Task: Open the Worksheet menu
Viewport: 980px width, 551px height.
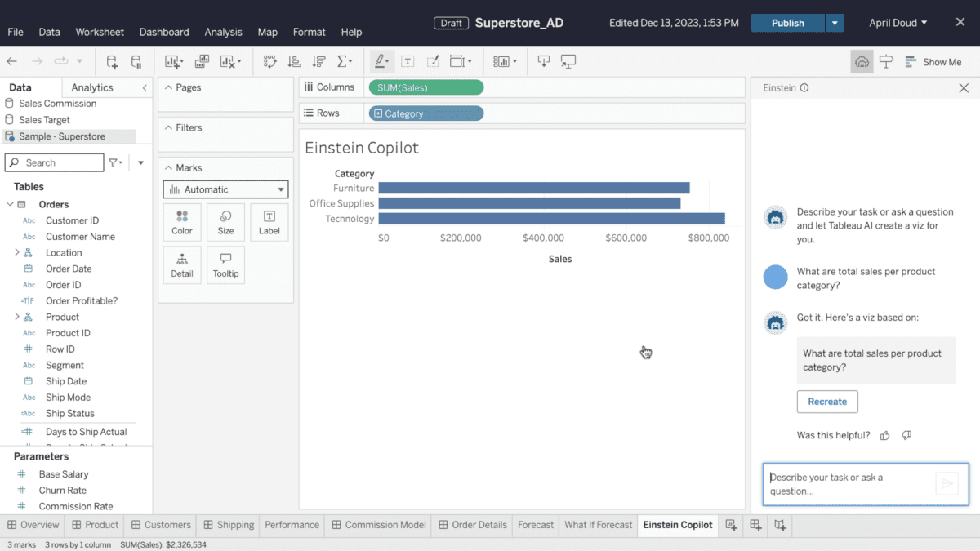Action: (99, 32)
